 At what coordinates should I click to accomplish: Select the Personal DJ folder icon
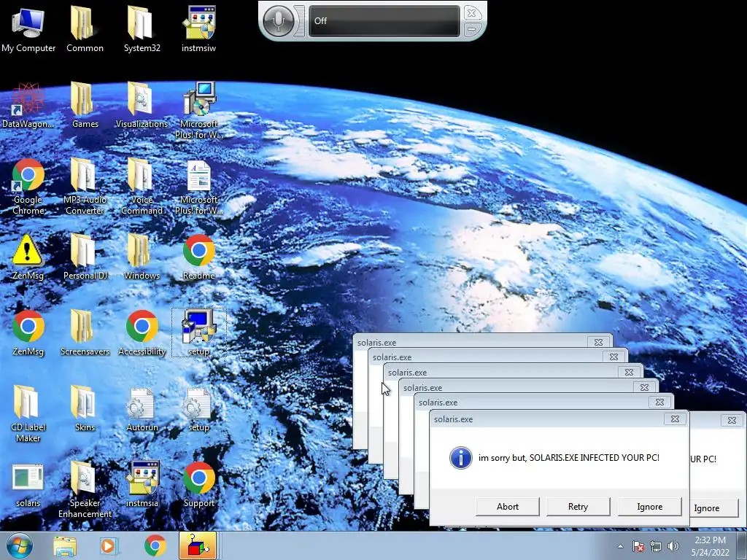[x=85, y=257]
